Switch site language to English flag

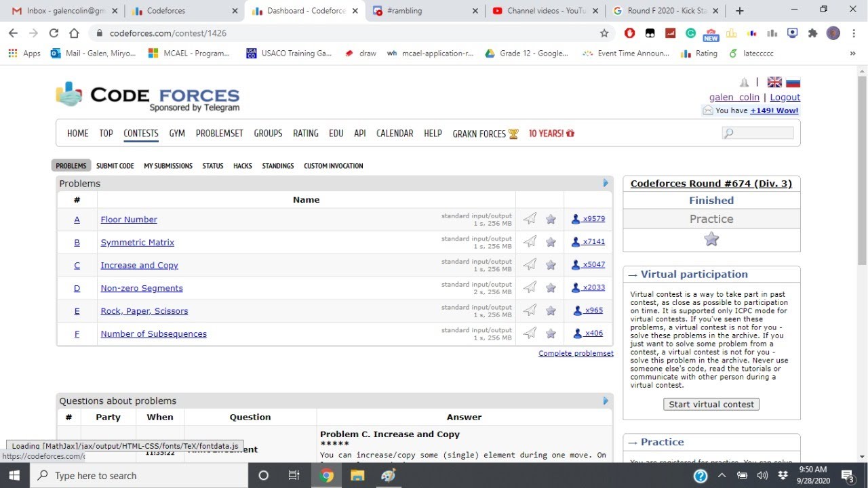774,82
